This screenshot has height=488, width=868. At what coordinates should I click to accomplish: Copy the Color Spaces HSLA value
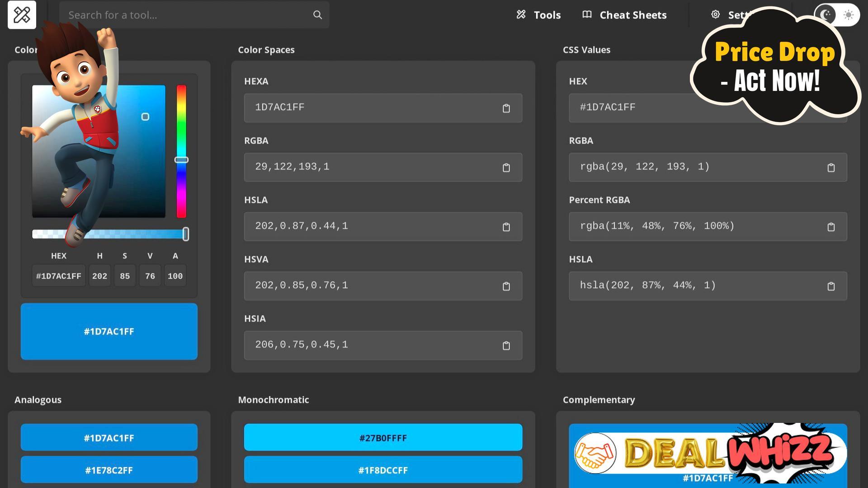(x=506, y=227)
